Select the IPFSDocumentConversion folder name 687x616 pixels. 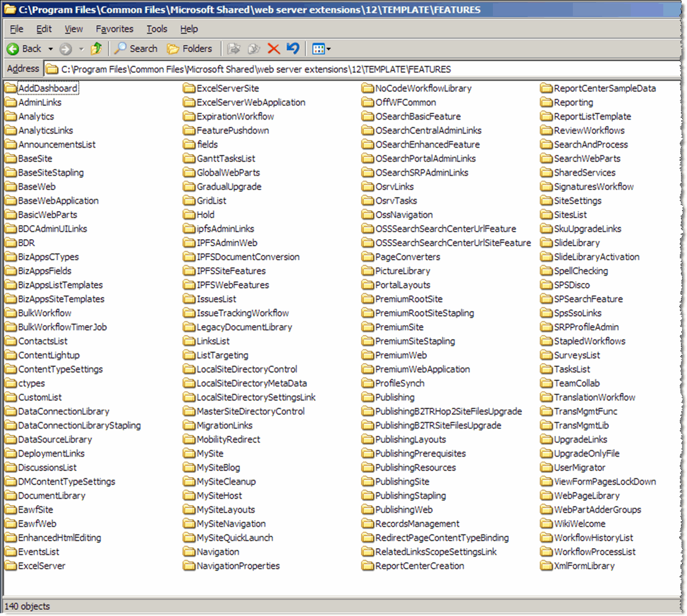coord(248,257)
